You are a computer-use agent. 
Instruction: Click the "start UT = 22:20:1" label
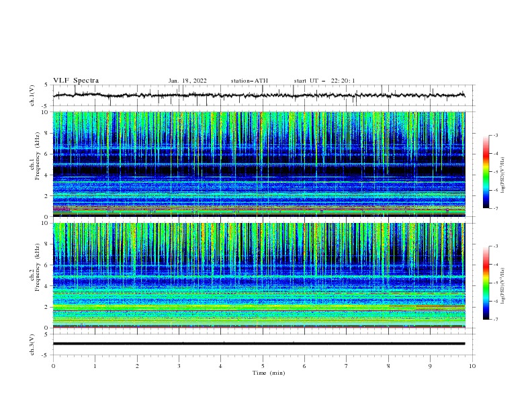(x=324, y=81)
